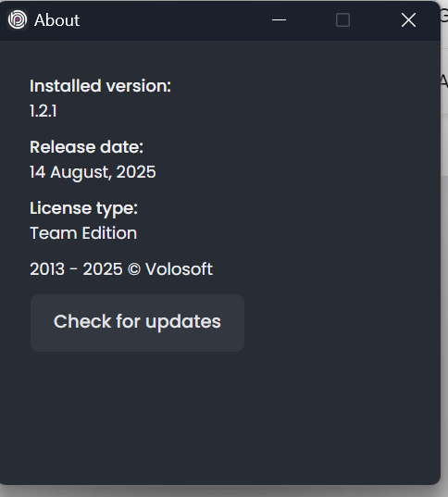Click the About window title text
The image size is (448, 497).
[57, 20]
